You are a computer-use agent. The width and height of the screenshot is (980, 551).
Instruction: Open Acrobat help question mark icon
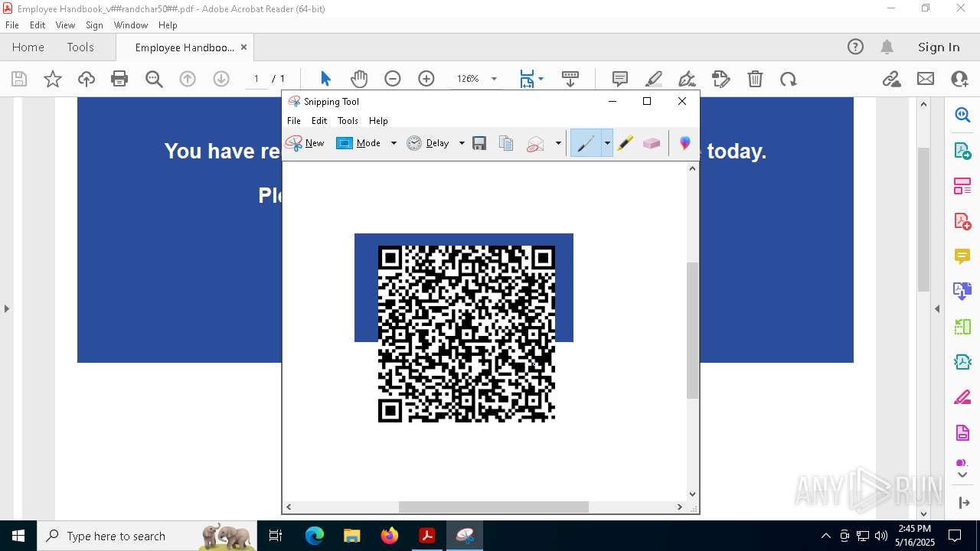[855, 47]
